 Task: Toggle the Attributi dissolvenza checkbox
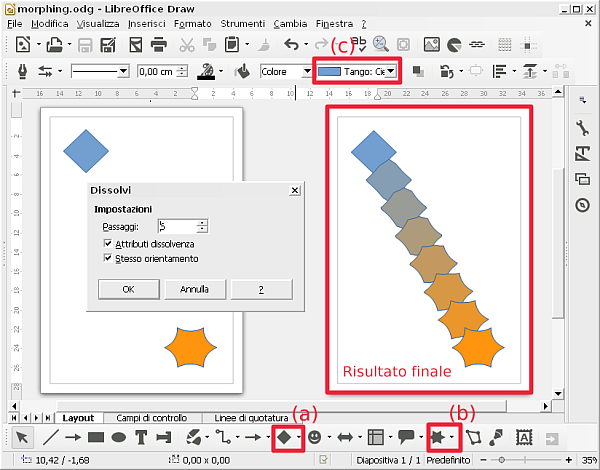coord(109,244)
